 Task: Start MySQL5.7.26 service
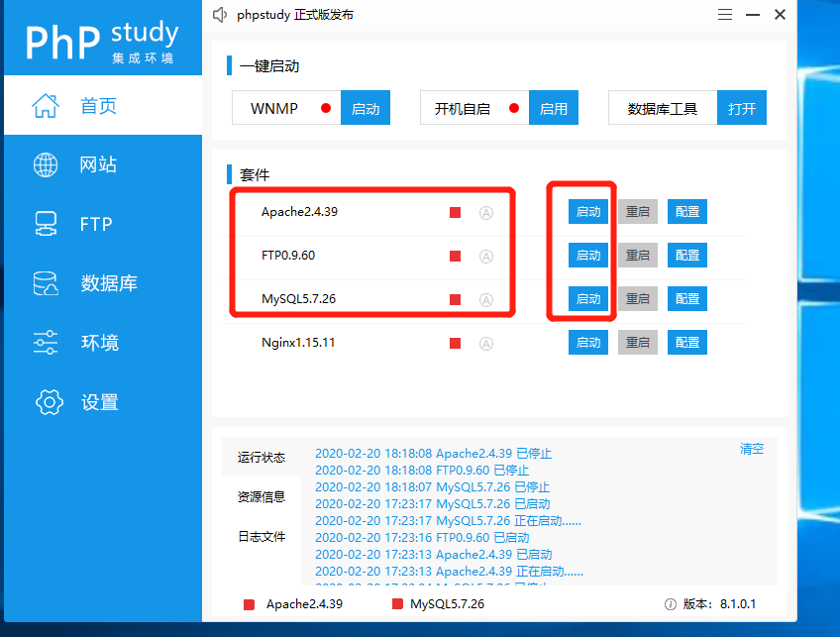588,298
